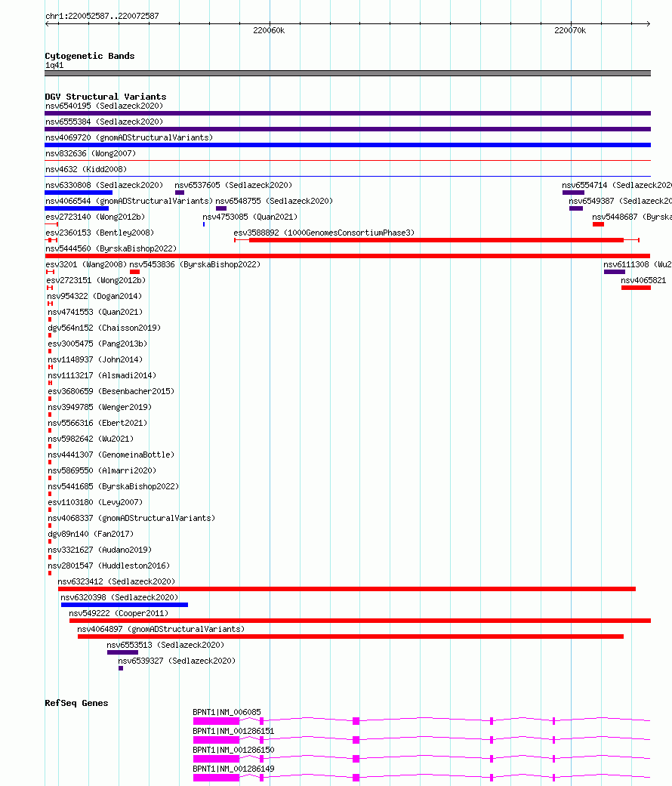672x786 pixels.
Task: Click the nsv2801547 (Huddleston2016) label
Action: (x=109, y=566)
